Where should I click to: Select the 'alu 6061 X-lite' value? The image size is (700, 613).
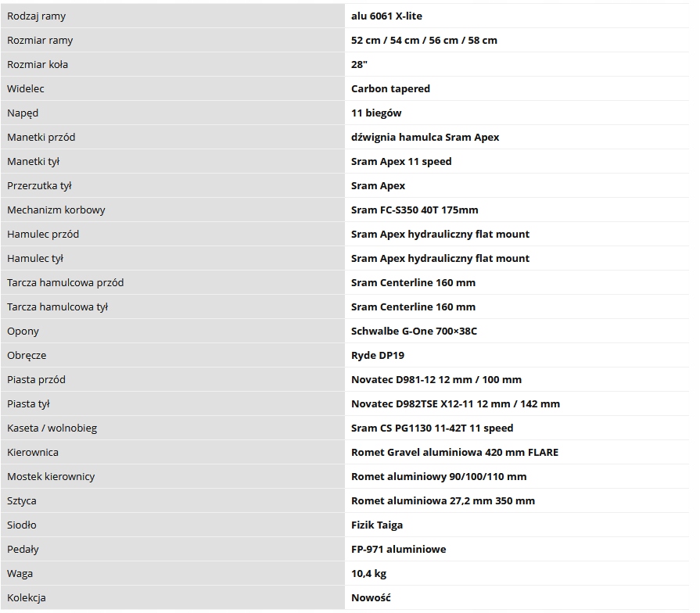386,16
